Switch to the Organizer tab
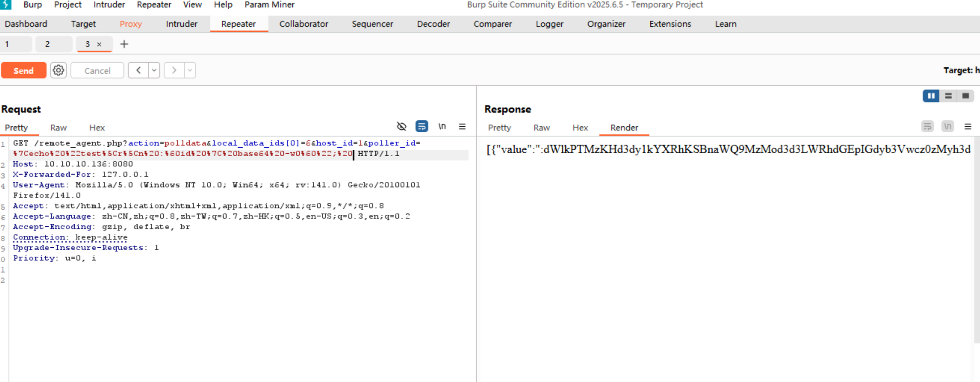The width and height of the screenshot is (980, 382). [x=606, y=24]
